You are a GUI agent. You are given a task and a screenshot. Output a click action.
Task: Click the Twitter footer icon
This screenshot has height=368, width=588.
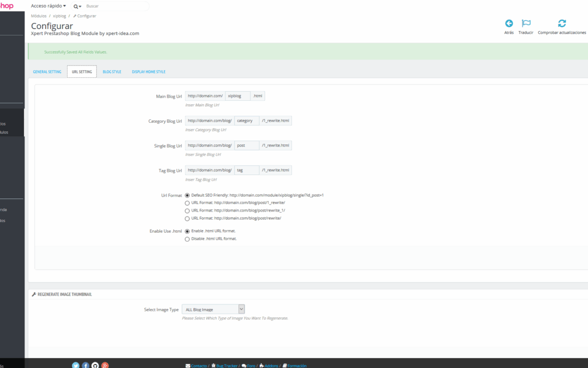pyautogui.click(x=76, y=365)
